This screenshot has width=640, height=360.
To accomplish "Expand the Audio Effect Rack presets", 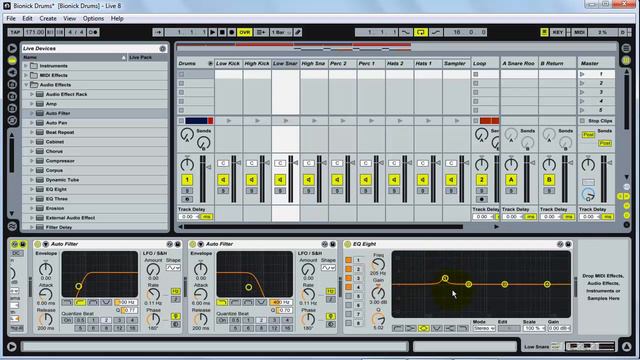I will (32, 94).
